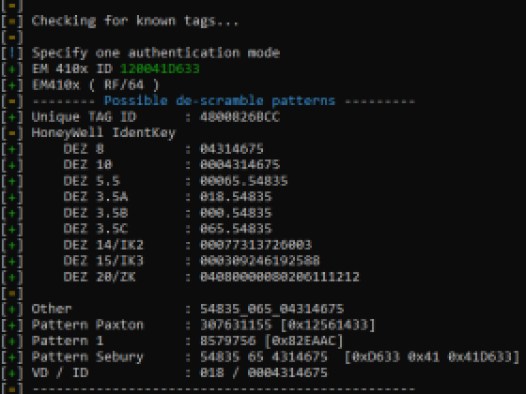This screenshot has height=394, width=526.
Task: Select DEZ 10 value 0004314675
Action: [x=240, y=165]
